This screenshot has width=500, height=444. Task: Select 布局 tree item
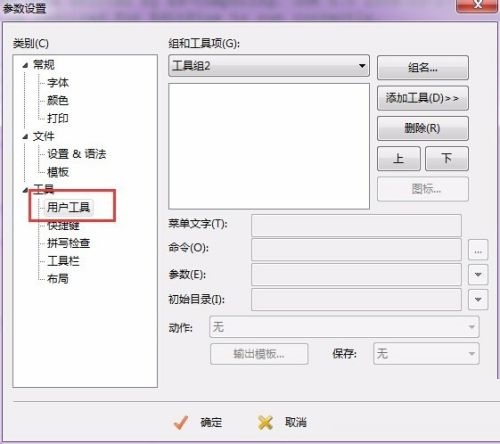[x=58, y=278]
